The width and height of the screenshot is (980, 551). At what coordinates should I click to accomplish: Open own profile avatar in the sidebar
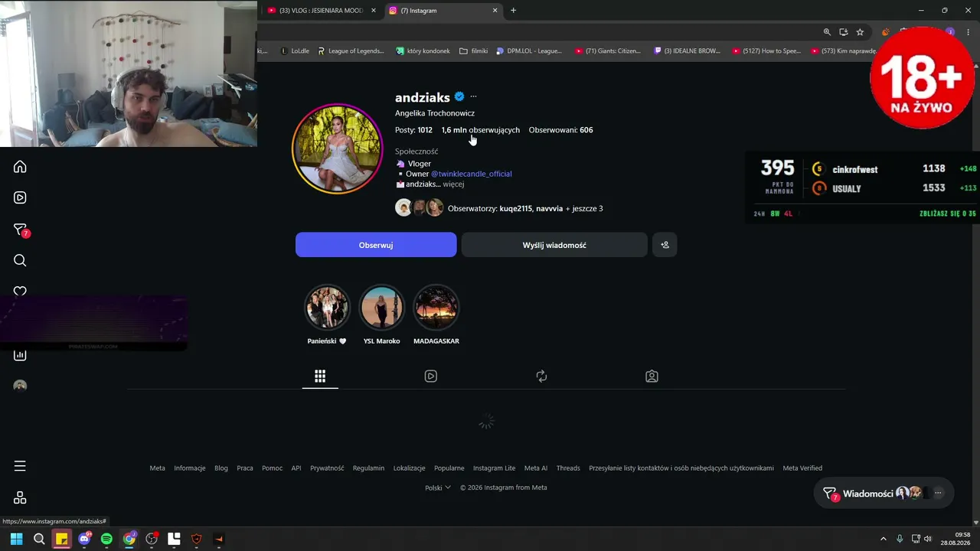[x=20, y=386]
